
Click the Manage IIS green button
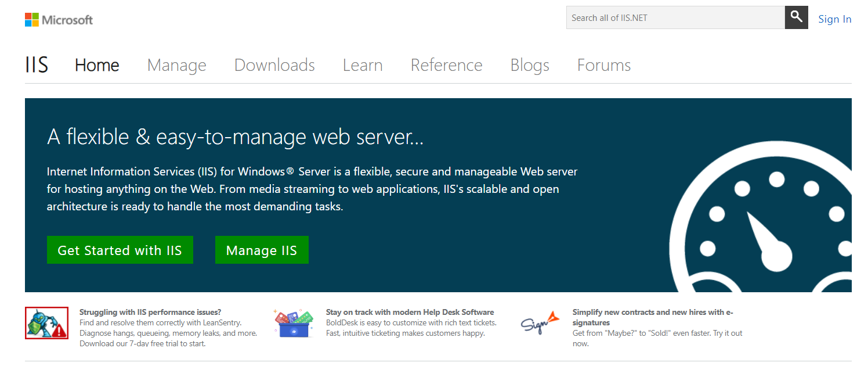click(x=262, y=250)
